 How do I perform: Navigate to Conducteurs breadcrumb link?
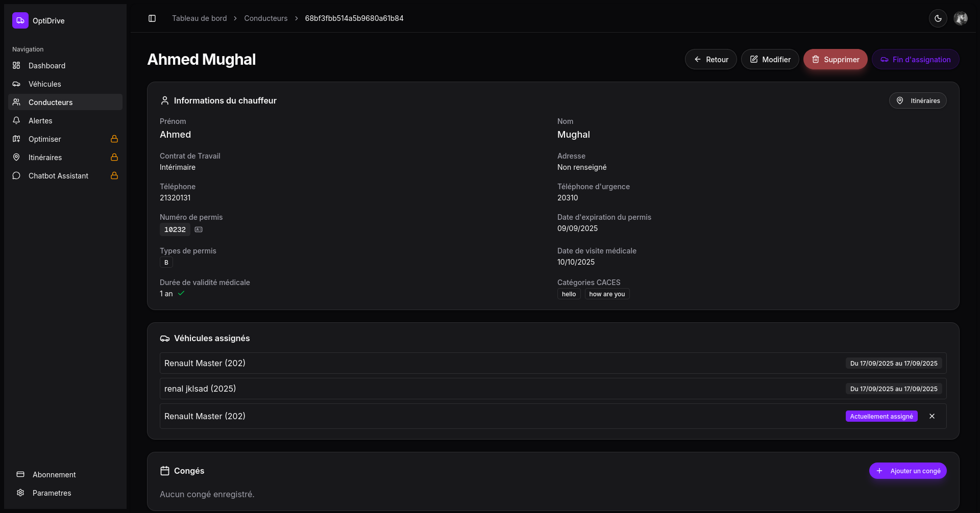point(265,18)
